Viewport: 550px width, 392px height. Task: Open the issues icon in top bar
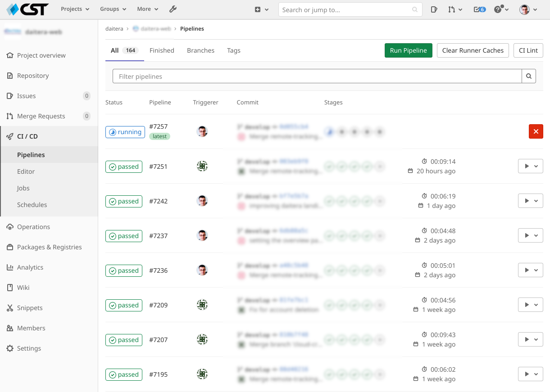coord(434,9)
